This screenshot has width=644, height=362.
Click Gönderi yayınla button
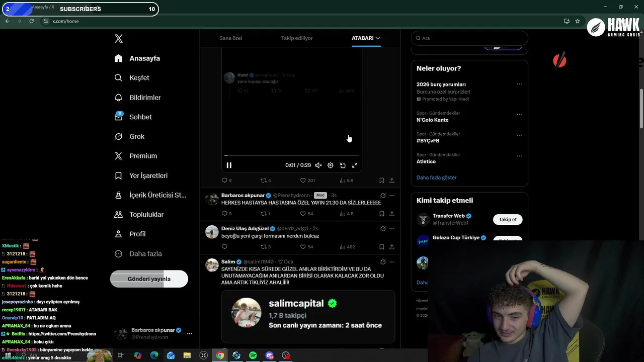point(149,279)
